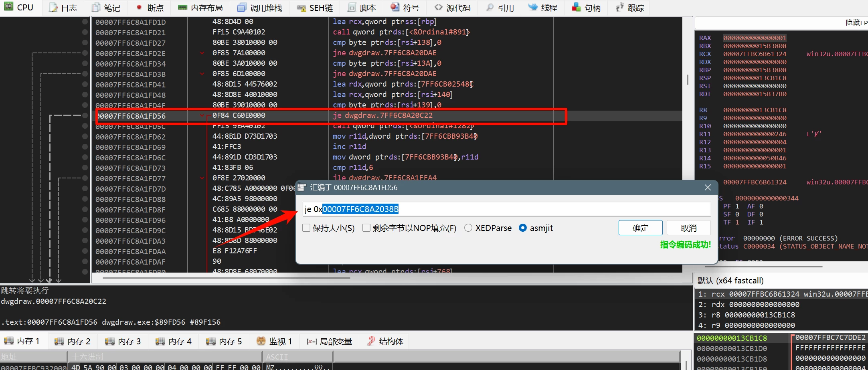Viewport: 868px width, 370px height.
Task: Click the 日志 log tab icon
Action: 53,8
